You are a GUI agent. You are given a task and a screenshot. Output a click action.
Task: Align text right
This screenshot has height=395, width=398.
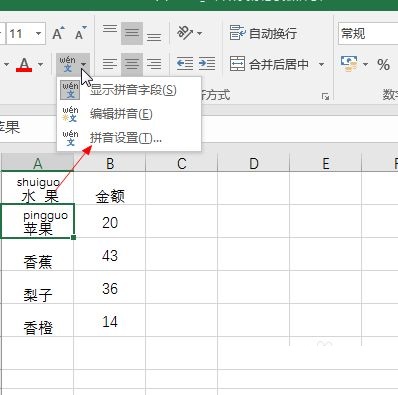154,64
